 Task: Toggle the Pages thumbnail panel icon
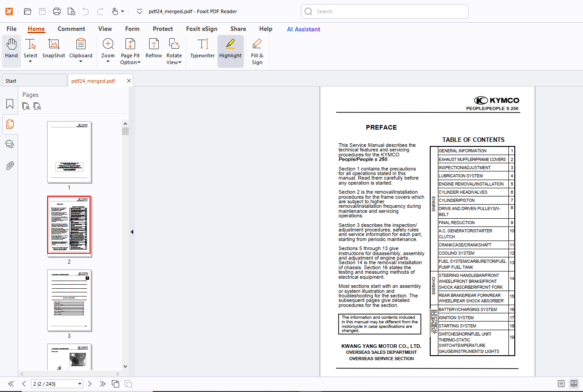(10, 124)
